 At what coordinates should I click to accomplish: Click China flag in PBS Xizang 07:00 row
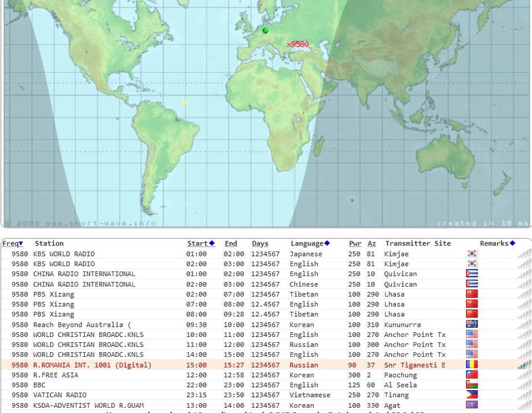[472, 304]
